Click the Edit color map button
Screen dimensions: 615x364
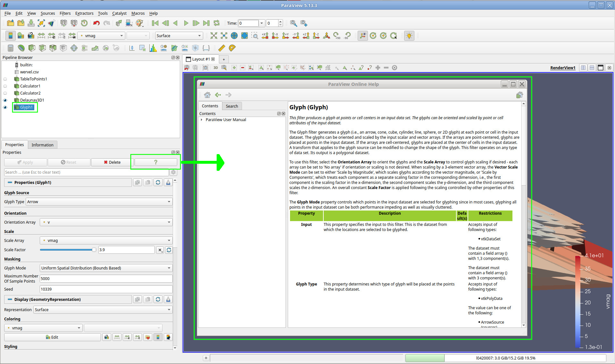tap(52, 337)
